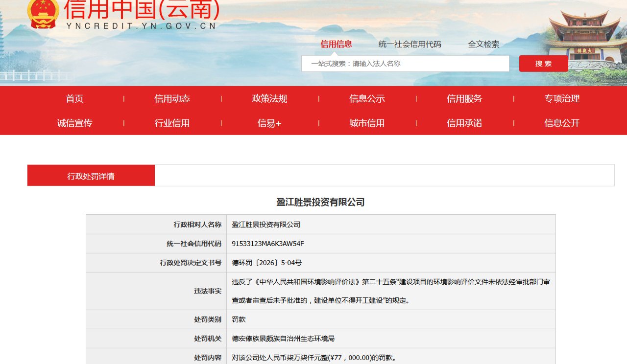Open 信息公开 menu item
Viewport: 627px width, 364px height.
pyautogui.click(x=562, y=123)
